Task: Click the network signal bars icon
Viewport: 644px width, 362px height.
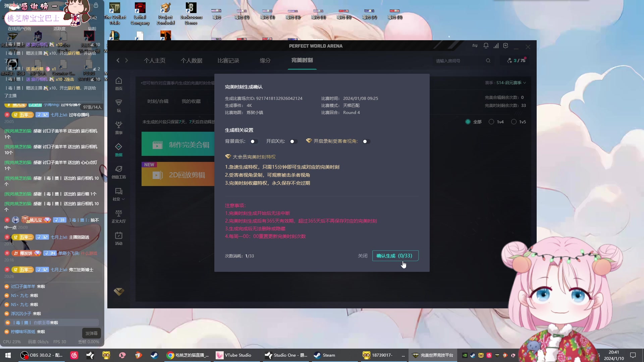Action: (496, 46)
